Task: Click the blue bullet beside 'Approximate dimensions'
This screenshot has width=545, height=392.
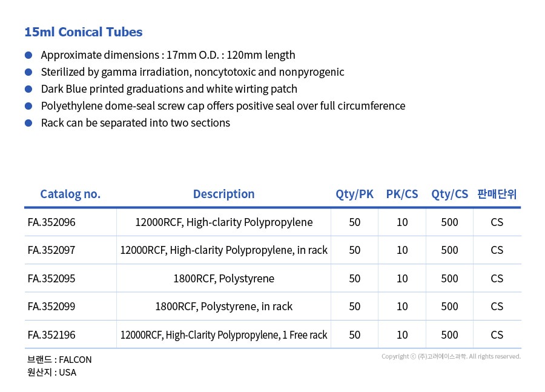Action: (x=28, y=55)
